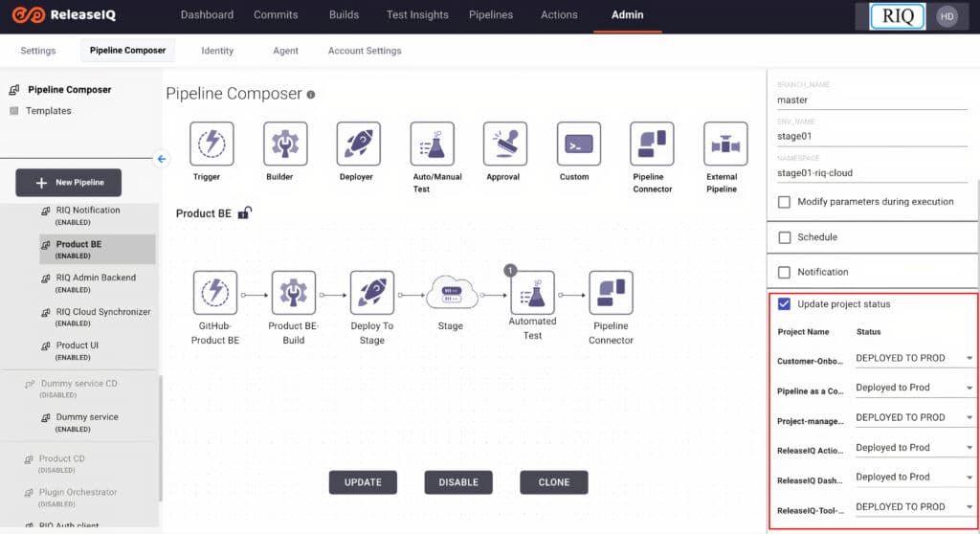Open status dropdown for Project-manage...
Viewport: 980px width, 534px height.
914,417
